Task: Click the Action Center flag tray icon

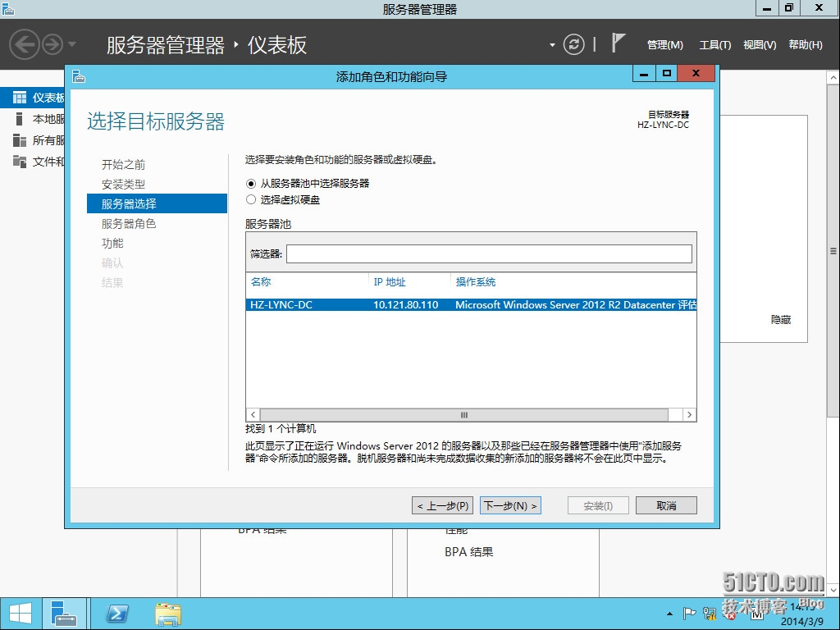Action: click(x=689, y=614)
